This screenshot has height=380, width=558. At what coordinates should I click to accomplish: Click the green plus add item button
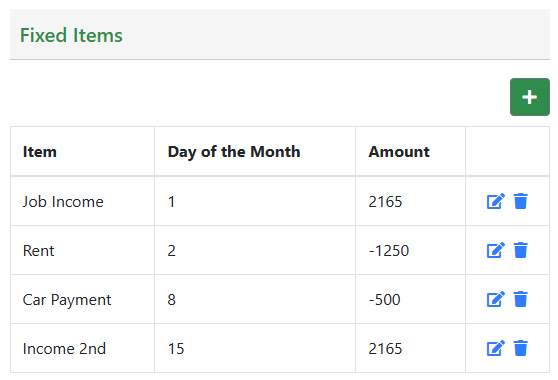coord(530,97)
